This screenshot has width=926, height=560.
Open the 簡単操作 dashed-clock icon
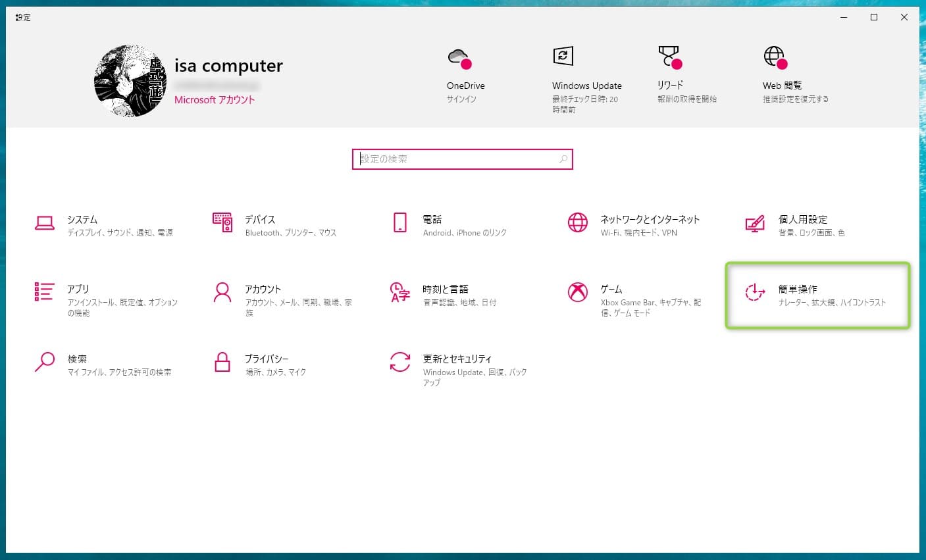click(x=755, y=292)
